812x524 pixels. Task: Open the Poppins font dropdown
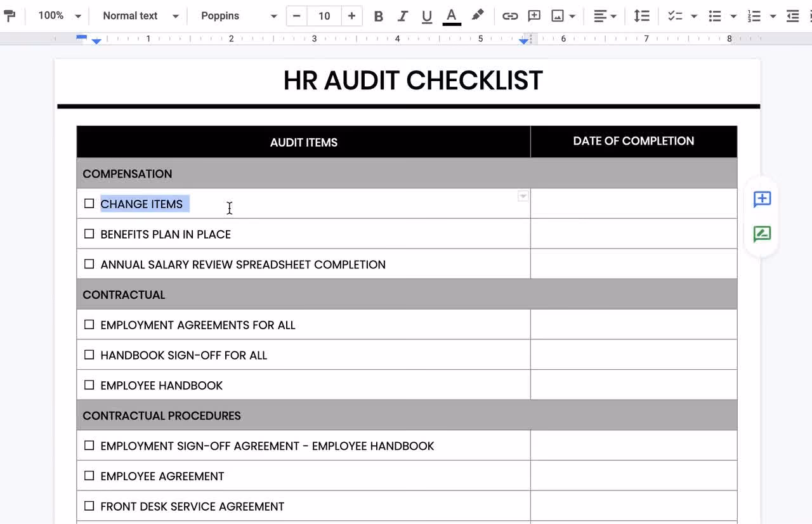click(239, 16)
